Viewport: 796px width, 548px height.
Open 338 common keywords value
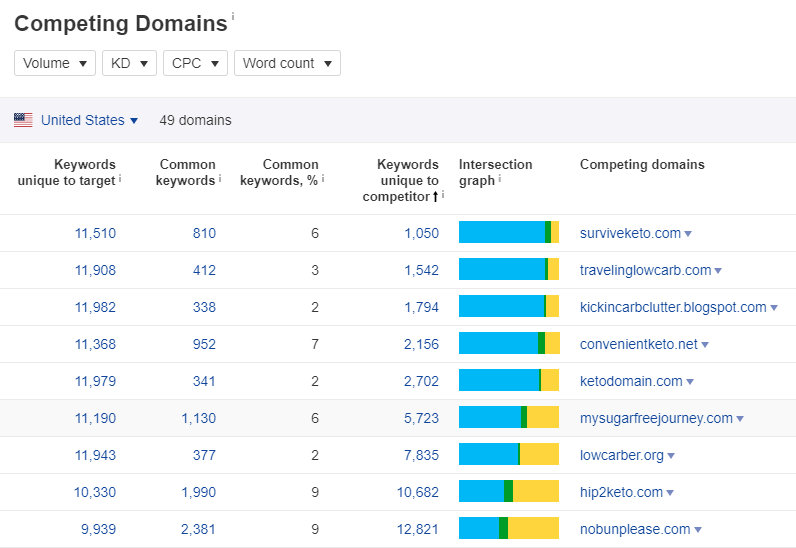point(204,307)
